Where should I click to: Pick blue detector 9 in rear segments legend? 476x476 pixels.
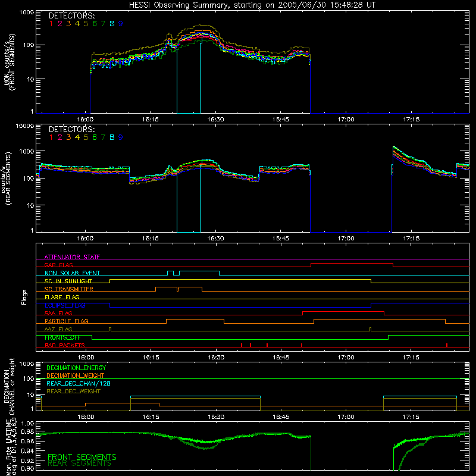121,137
